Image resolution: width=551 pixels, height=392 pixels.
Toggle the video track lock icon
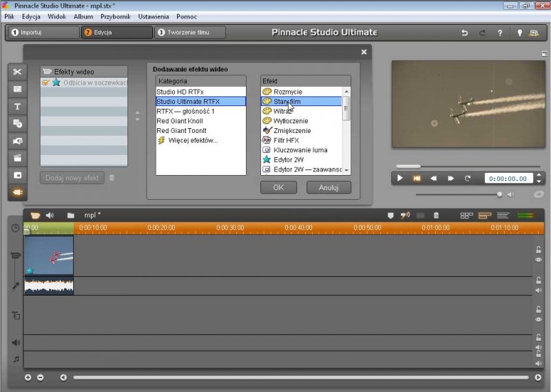tap(539, 249)
